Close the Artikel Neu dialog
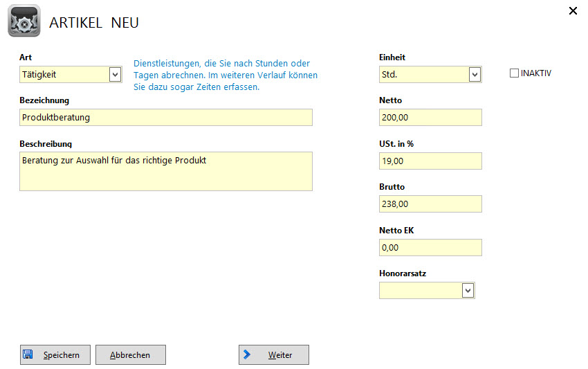The width and height of the screenshot is (588, 369). tap(572, 10)
